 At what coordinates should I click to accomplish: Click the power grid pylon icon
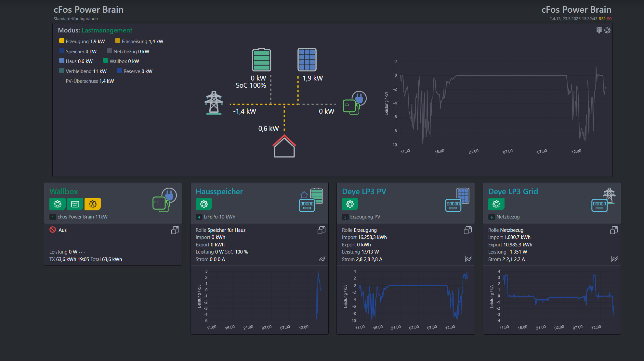[214, 103]
